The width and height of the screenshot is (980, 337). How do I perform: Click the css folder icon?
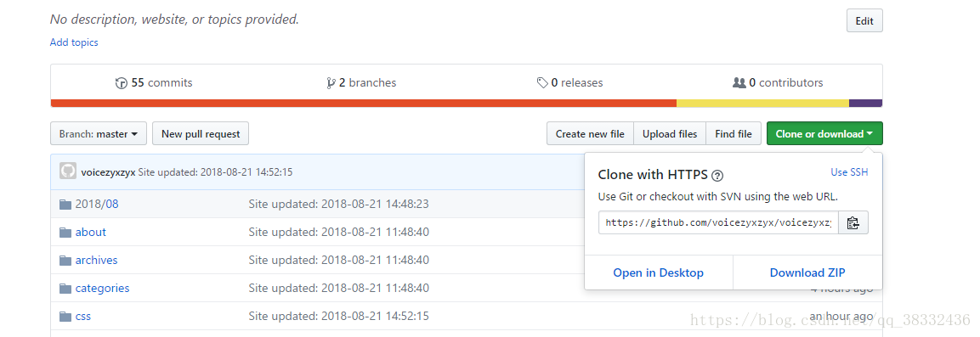tap(65, 317)
